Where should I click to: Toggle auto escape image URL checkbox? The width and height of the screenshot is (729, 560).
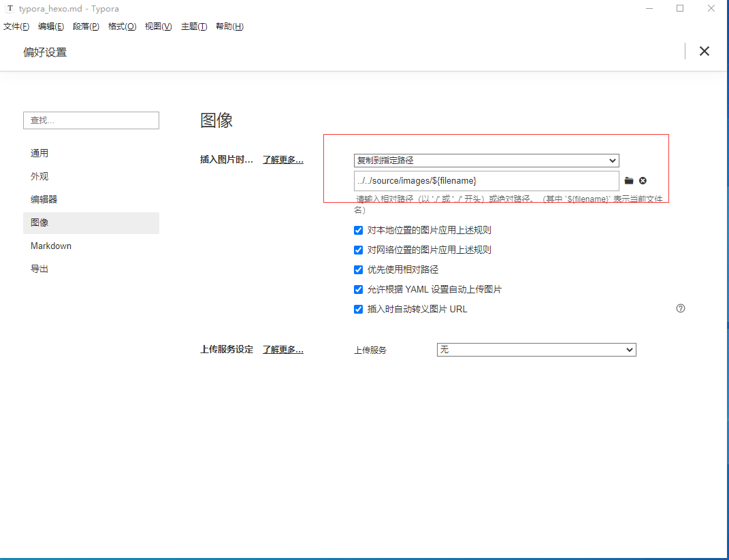(x=359, y=310)
